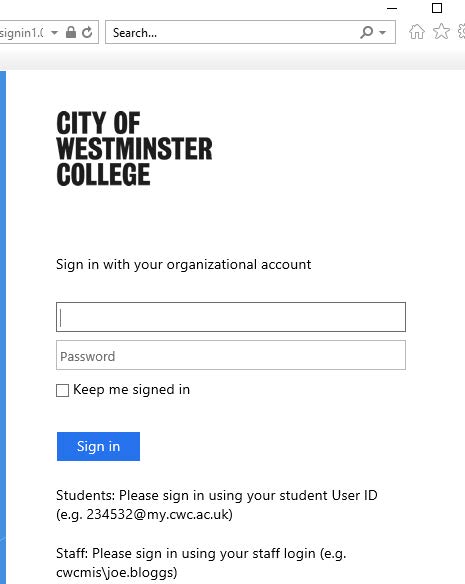Image resolution: width=465 pixels, height=584 pixels.
Task: Open Favorites with the star icon
Action: tap(441, 31)
